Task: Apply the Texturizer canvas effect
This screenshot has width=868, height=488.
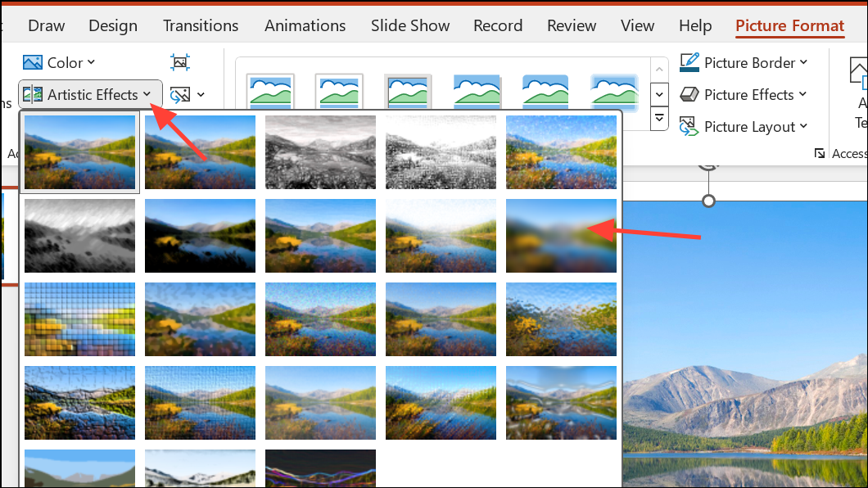Action: point(201,403)
